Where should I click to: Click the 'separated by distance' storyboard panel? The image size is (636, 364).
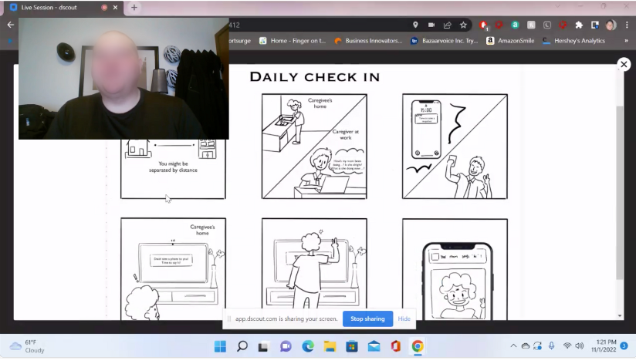173,169
